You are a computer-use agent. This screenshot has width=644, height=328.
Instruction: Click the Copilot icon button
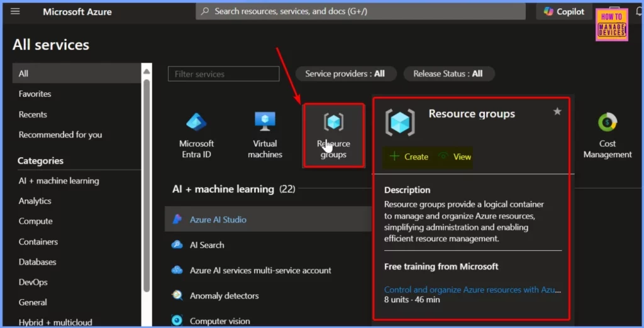(x=564, y=11)
